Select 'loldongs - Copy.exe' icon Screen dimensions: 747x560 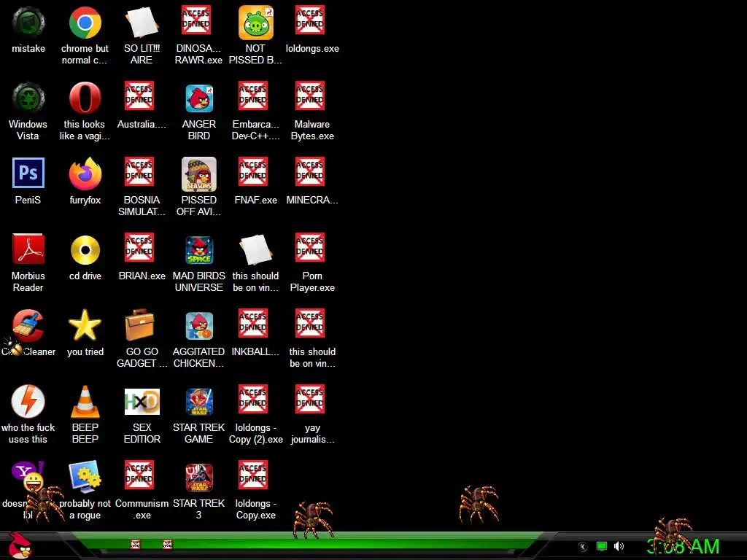[253, 474]
